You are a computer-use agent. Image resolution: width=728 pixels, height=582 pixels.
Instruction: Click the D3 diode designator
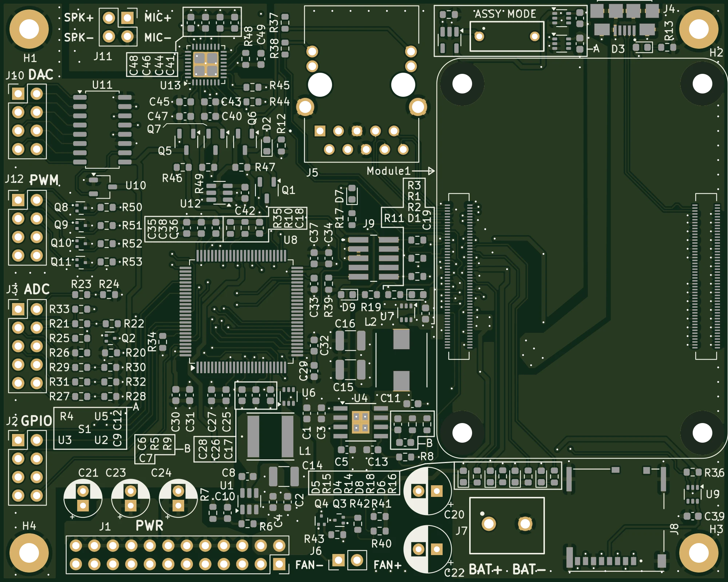[618, 49]
